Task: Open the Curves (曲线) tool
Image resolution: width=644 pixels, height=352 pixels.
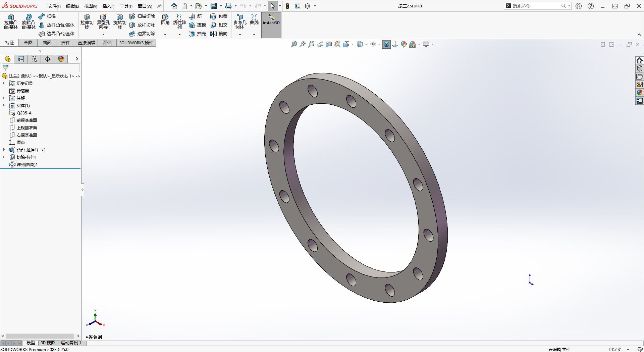Action: click(x=254, y=19)
